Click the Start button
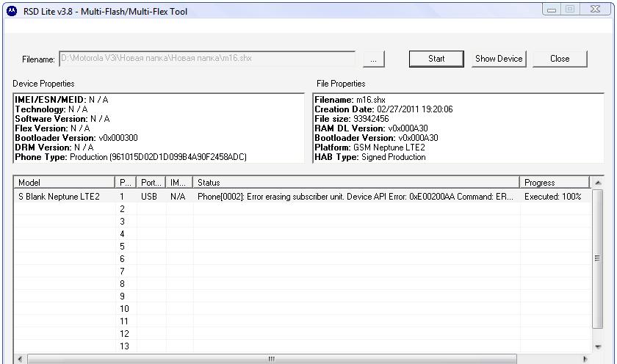617x364 pixels. pyautogui.click(x=436, y=59)
